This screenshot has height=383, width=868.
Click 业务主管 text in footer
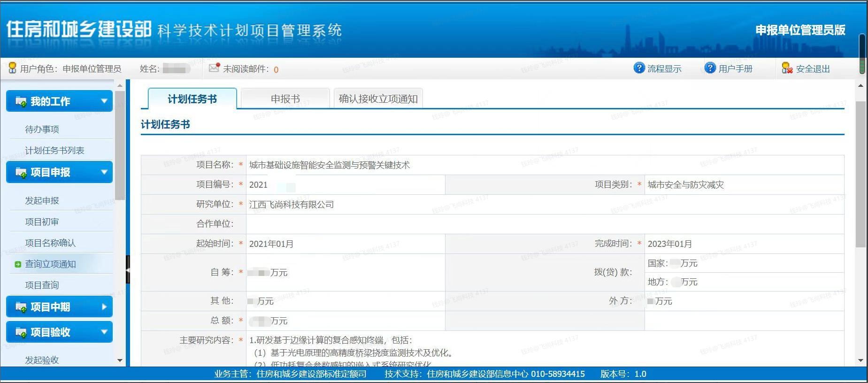(290, 374)
